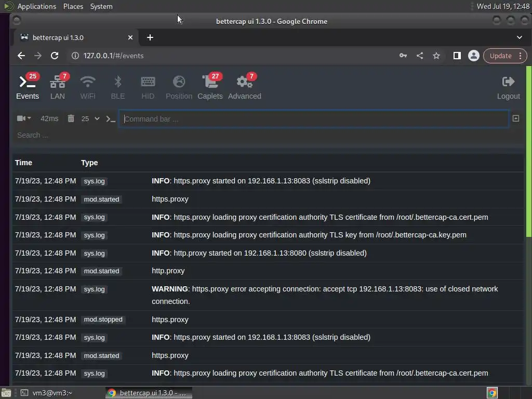Viewport: 532px width, 399px height.
Task: Open the Advanced settings section
Action: tap(245, 87)
